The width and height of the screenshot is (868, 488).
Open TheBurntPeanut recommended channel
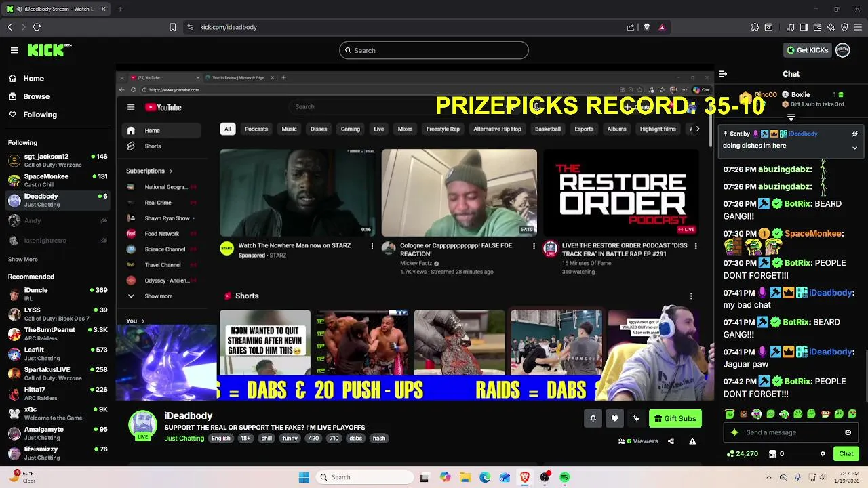tap(58, 334)
